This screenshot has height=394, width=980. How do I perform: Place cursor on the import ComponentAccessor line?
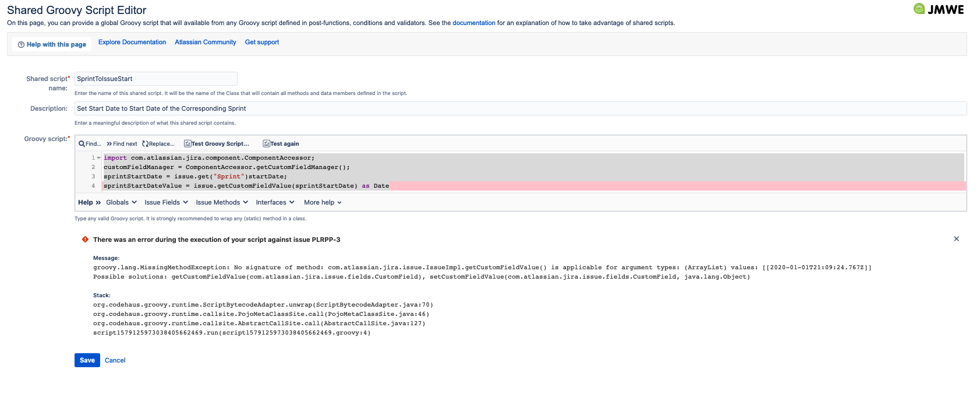click(x=209, y=158)
